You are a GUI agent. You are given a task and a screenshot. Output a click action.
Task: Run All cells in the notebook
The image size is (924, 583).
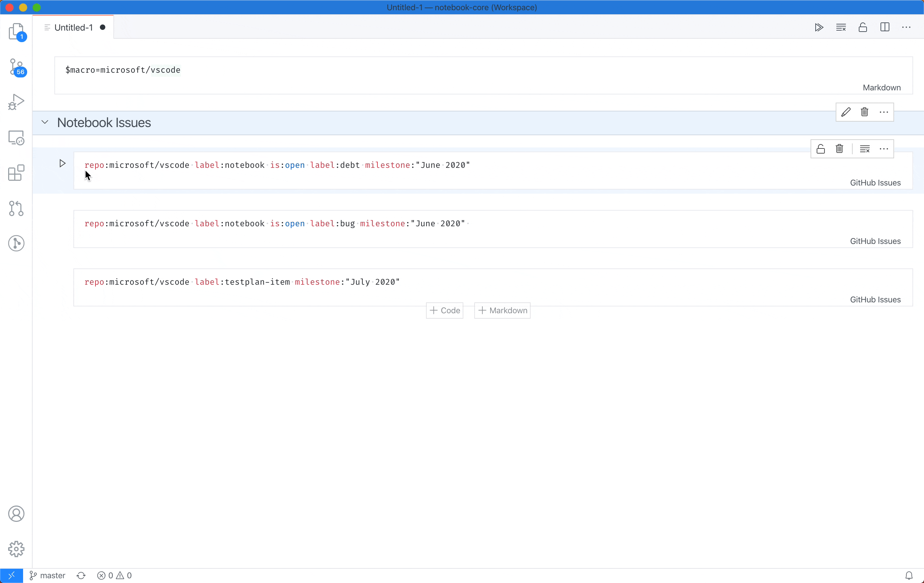point(819,27)
